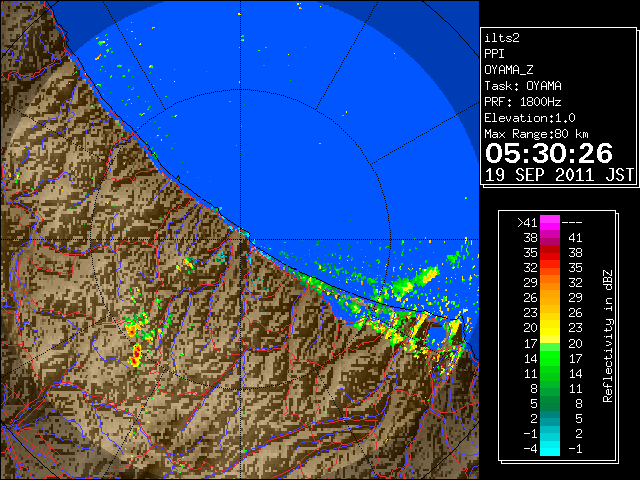This screenshot has height=480, width=640.
Task: Click the cyan -4 dBZ legend swatch
Action: [x=550, y=448]
